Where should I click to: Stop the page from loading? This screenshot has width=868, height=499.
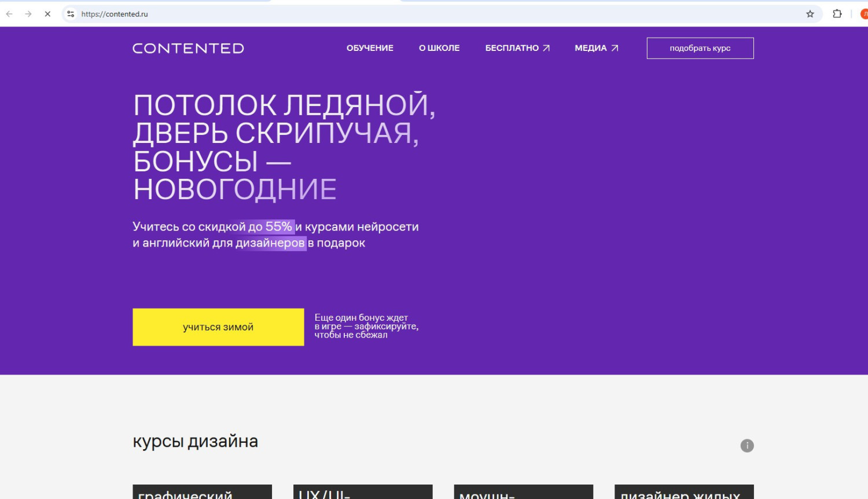47,14
